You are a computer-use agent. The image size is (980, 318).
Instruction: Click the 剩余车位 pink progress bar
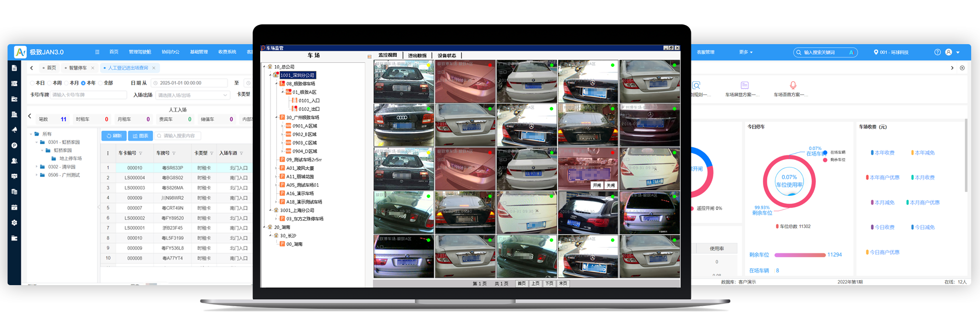800,255
